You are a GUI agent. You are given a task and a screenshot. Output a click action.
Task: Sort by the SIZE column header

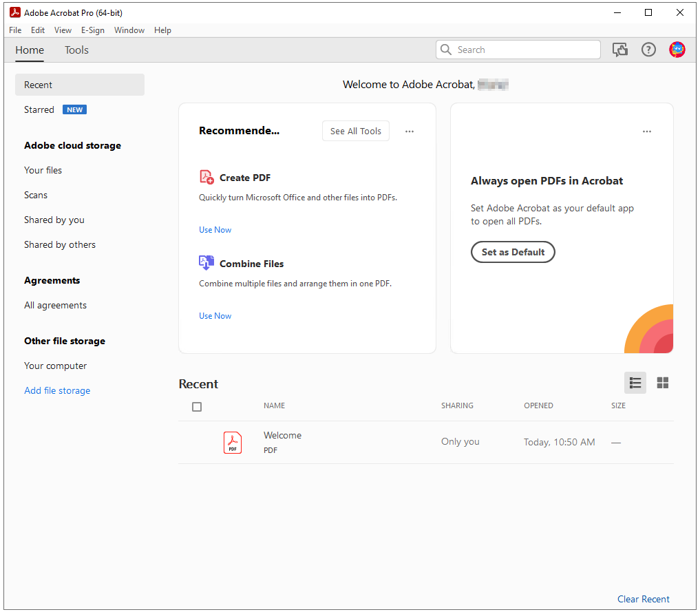[618, 405]
